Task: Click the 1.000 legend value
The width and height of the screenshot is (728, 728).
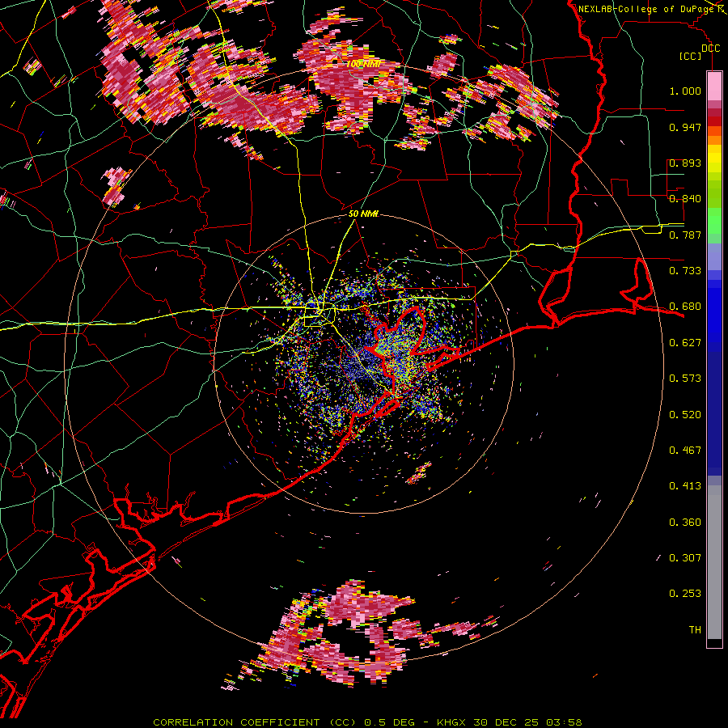Action: click(x=685, y=91)
